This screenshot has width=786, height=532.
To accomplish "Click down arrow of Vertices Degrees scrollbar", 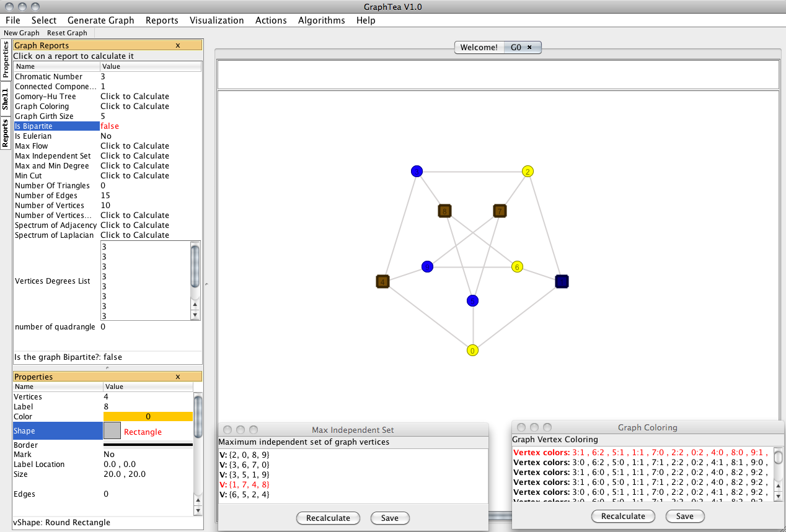I will point(195,315).
